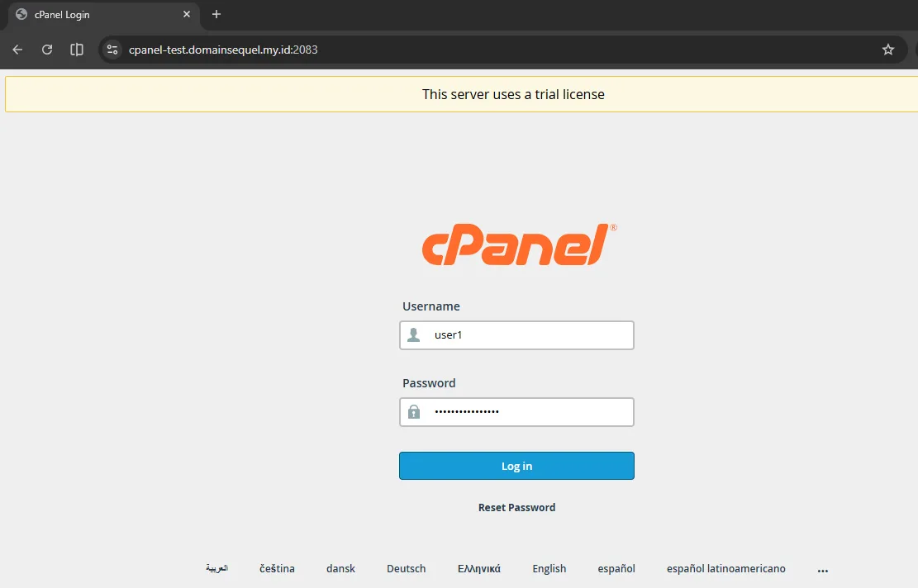
Task: Bookmark this page with the star icon
Action: tap(888, 50)
